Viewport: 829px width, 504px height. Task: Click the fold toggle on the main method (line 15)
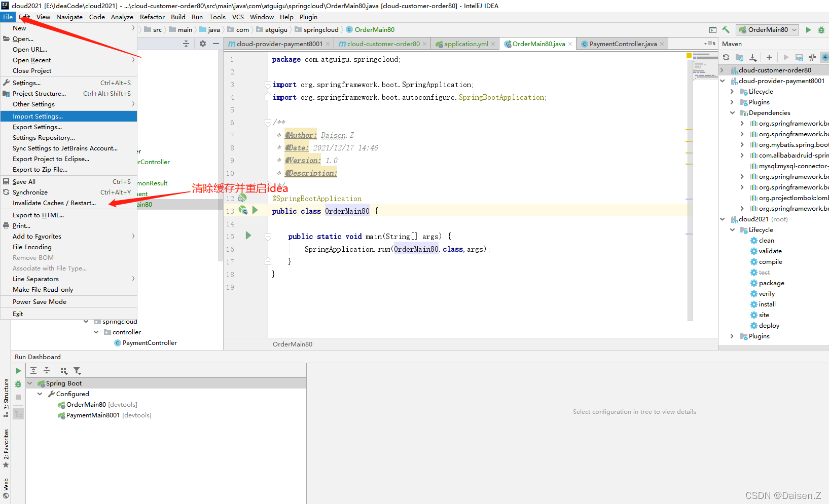tap(268, 236)
